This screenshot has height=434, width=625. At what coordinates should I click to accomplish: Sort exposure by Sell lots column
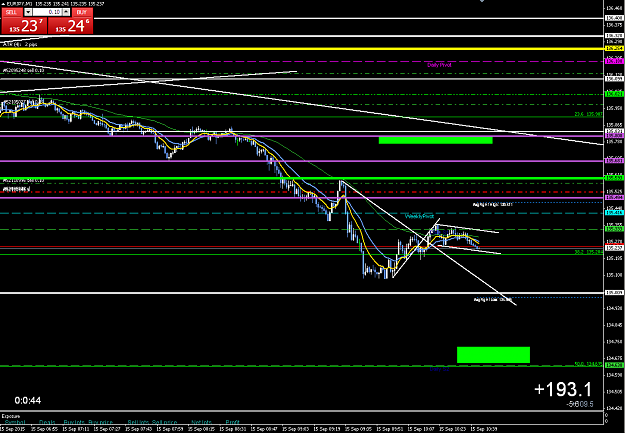139,422
